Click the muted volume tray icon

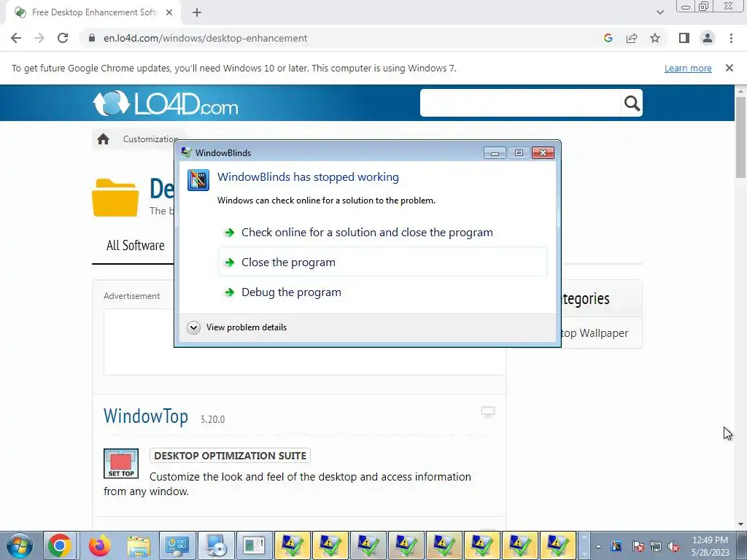point(673,547)
